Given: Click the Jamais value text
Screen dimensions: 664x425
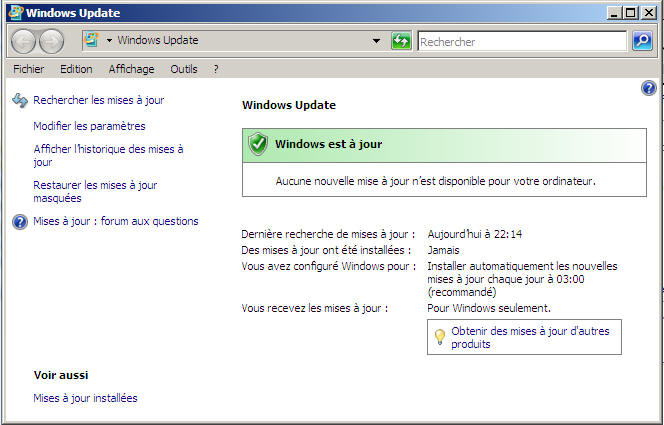Looking at the screenshot, I should pos(443,250).
